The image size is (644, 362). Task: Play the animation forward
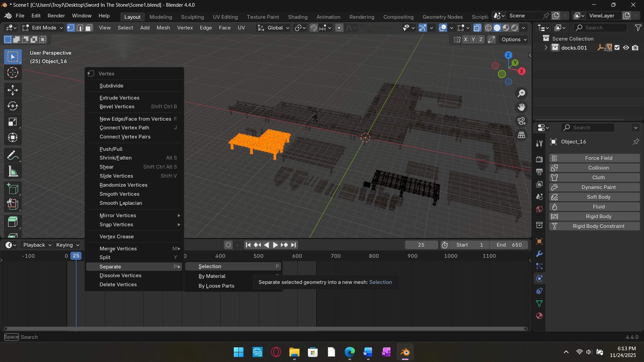click(275, 245)
